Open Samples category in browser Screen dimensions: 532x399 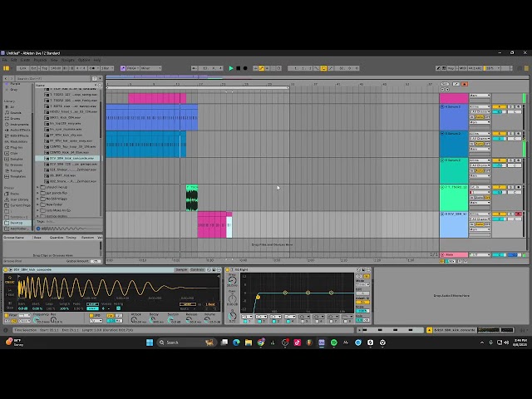(x=14, y=159)
